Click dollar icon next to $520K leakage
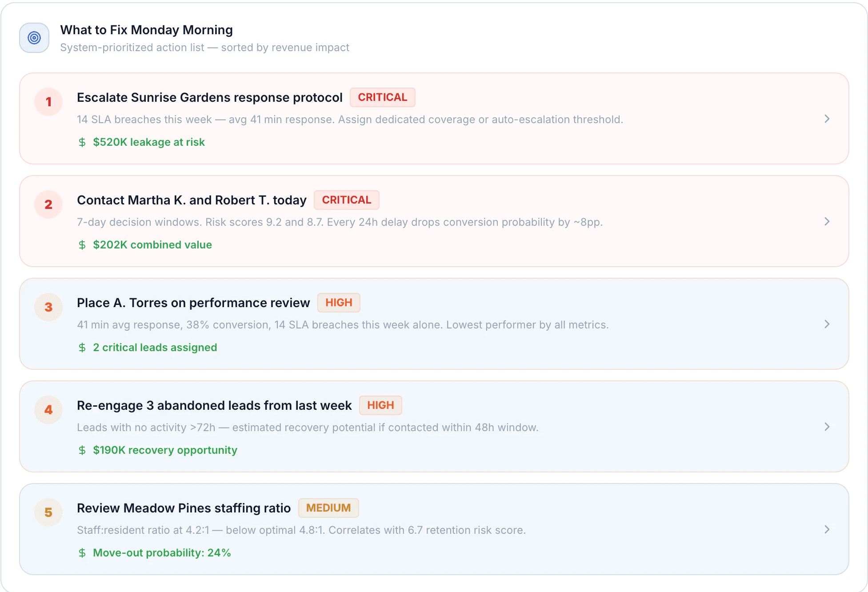 pos(82,142)
